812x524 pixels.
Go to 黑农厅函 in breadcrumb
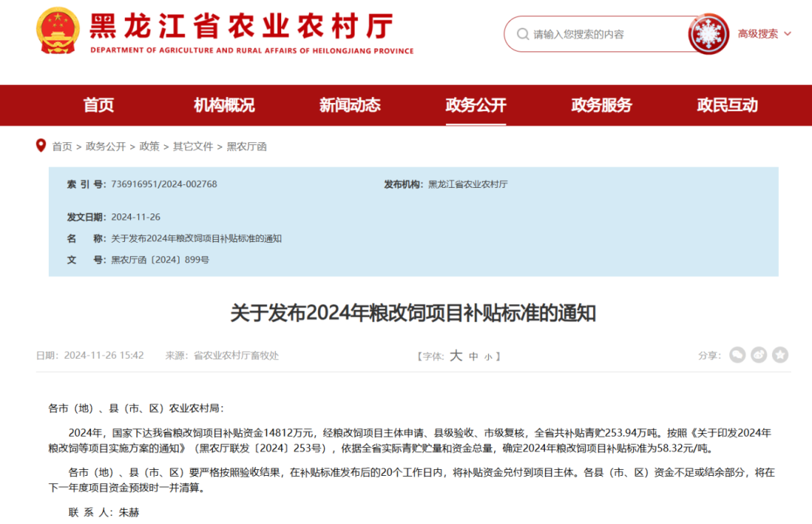pos(247,147)
